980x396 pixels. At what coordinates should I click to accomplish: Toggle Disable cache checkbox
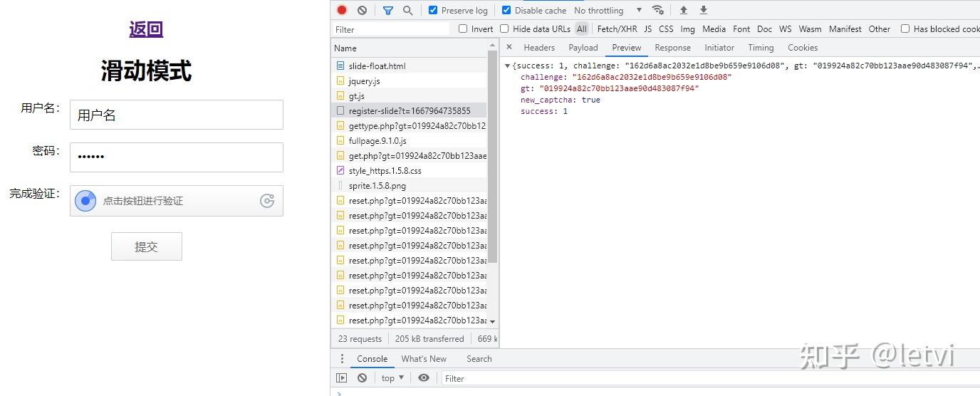tap(506, 10)
